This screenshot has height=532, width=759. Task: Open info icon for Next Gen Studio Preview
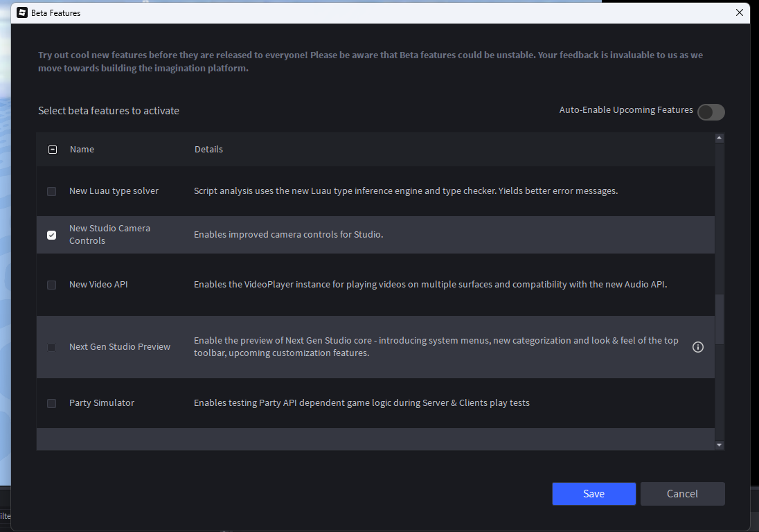[x=697, y=347]
